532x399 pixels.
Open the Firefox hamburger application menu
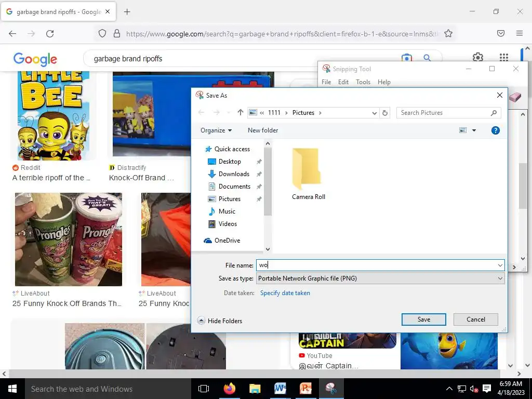pyautogui.click(x=519, y=33)
